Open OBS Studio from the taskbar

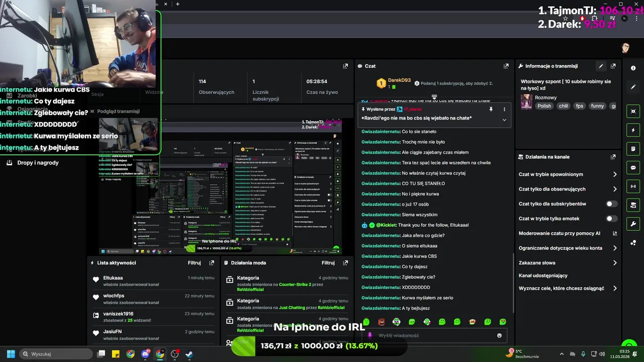175,354
